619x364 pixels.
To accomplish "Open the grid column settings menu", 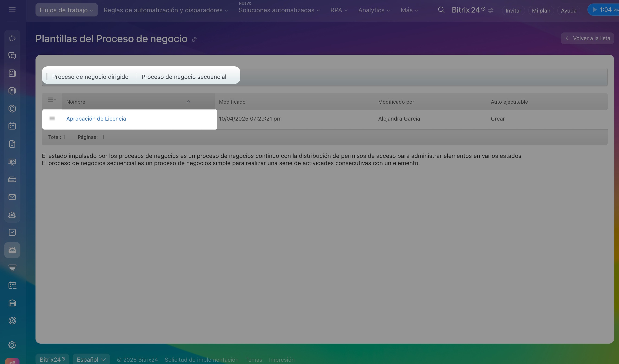I will (52, 100).
